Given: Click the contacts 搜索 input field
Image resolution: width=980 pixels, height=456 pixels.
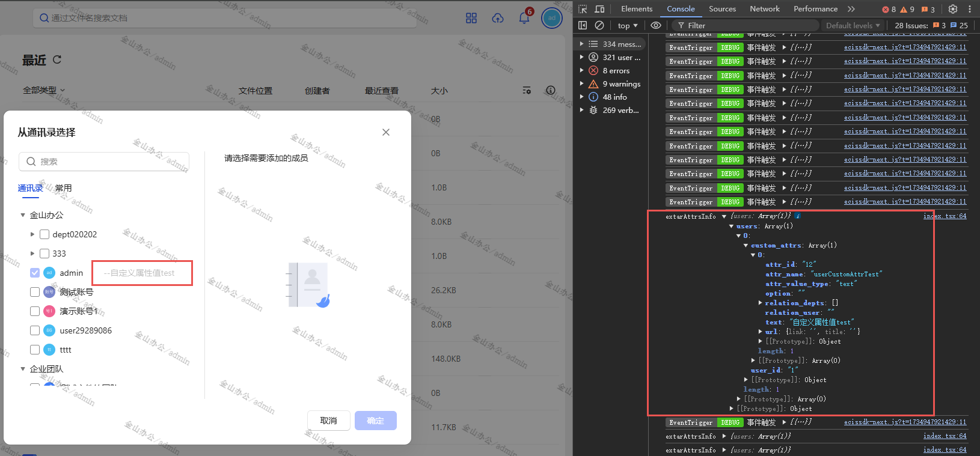Looking at the screenshot, I should pyautogui.click(x=104, y=162).
